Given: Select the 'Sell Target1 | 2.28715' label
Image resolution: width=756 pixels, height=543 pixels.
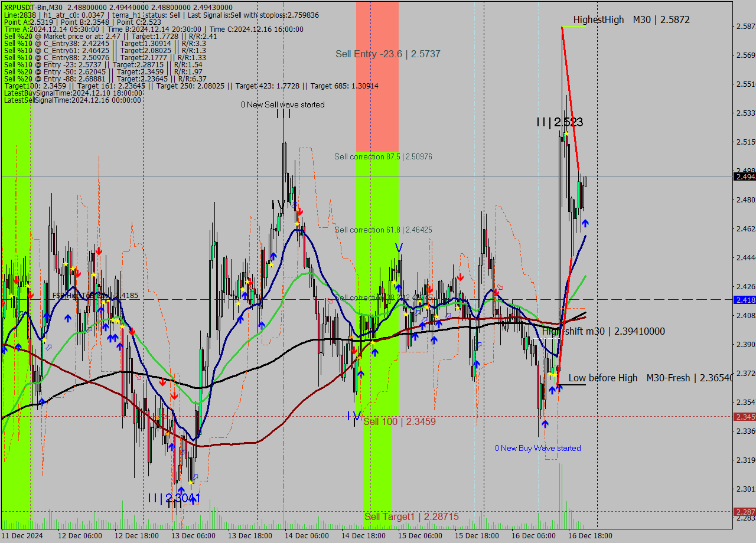Looking at the screenshot, I should click(411, 516).
